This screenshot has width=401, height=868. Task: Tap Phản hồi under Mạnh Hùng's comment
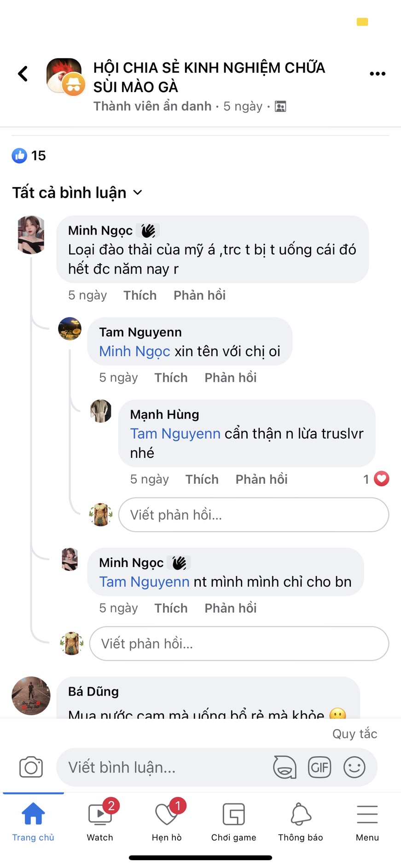click(x=262, y=479)
